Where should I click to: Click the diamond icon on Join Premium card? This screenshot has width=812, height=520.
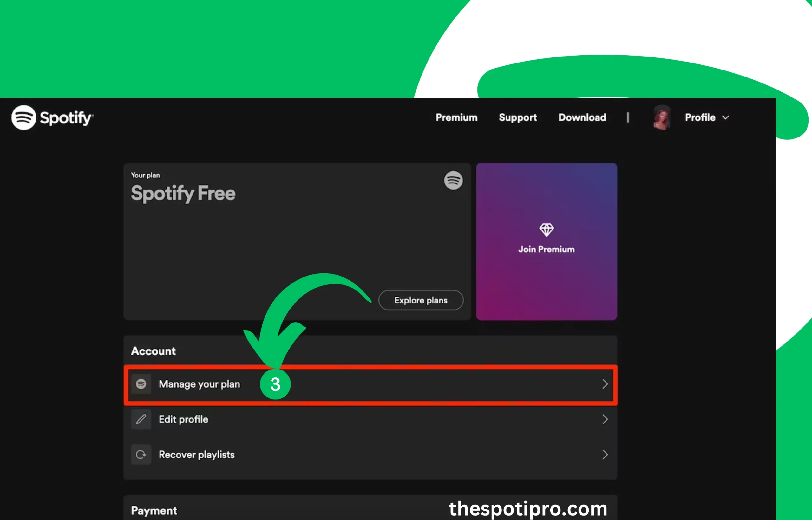pyautogui.click(x=545, y=230)
